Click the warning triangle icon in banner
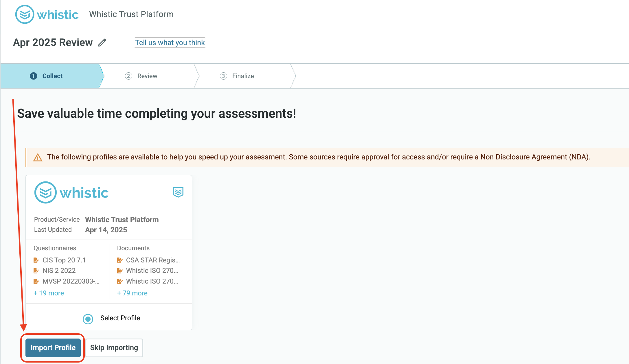 38,157
